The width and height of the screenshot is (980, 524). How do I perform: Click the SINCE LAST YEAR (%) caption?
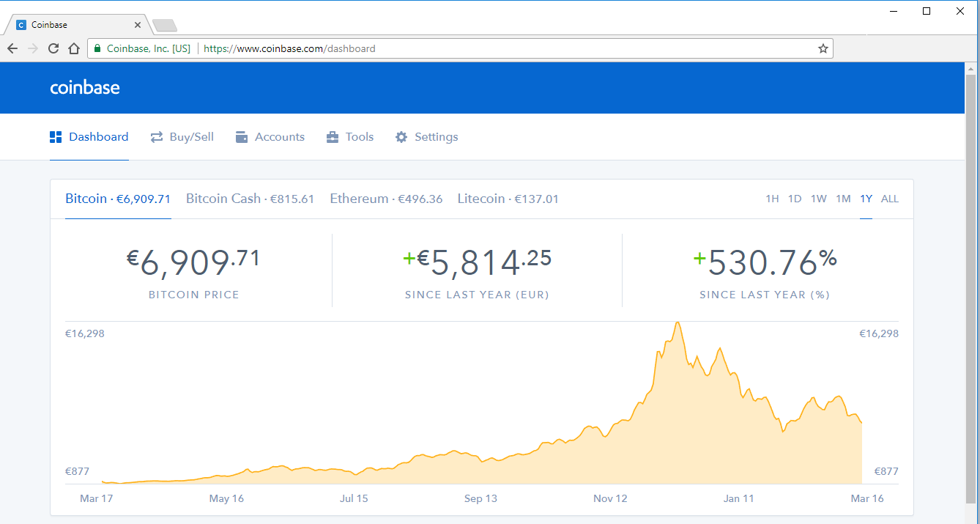pyautogui.click(x=765, y=295)
